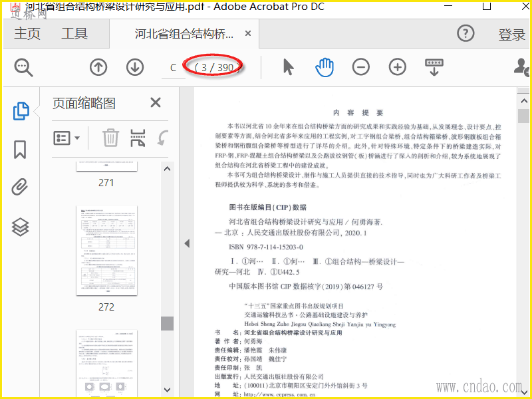Open the attachments paperclip panel

20,187
